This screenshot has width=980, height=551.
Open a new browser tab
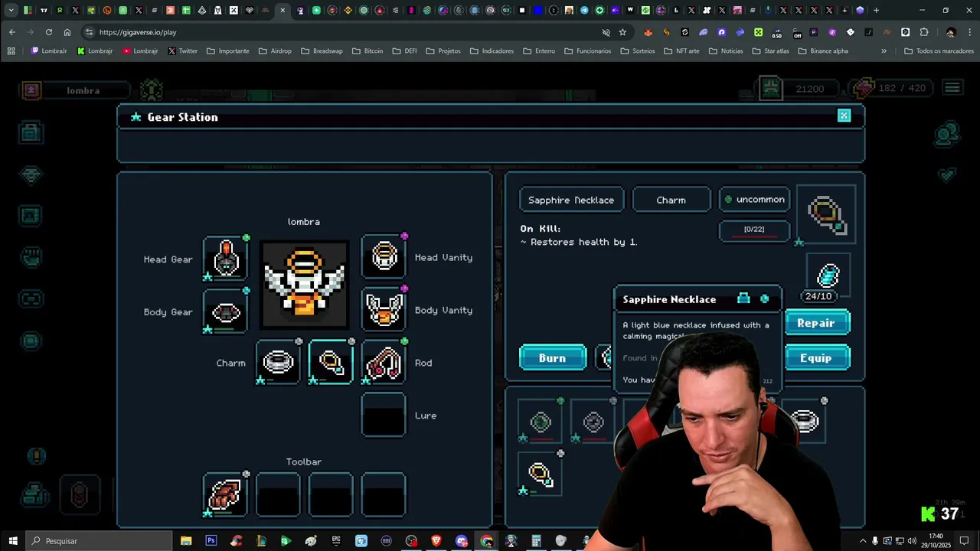(877, 10)
